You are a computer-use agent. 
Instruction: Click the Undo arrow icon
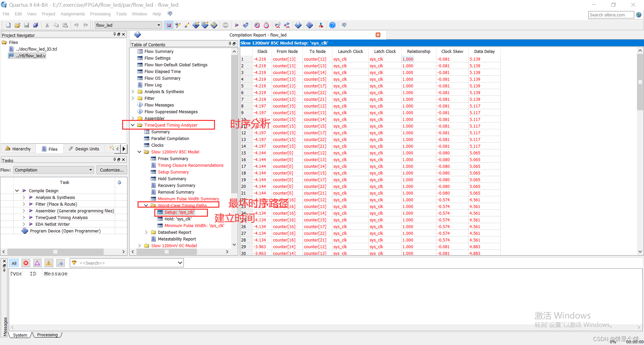76,25
